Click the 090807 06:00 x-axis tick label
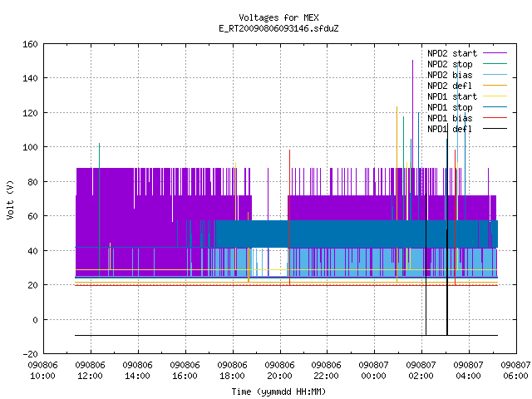The height and width of the screenshot is (399, 532). tap(515, 371)
